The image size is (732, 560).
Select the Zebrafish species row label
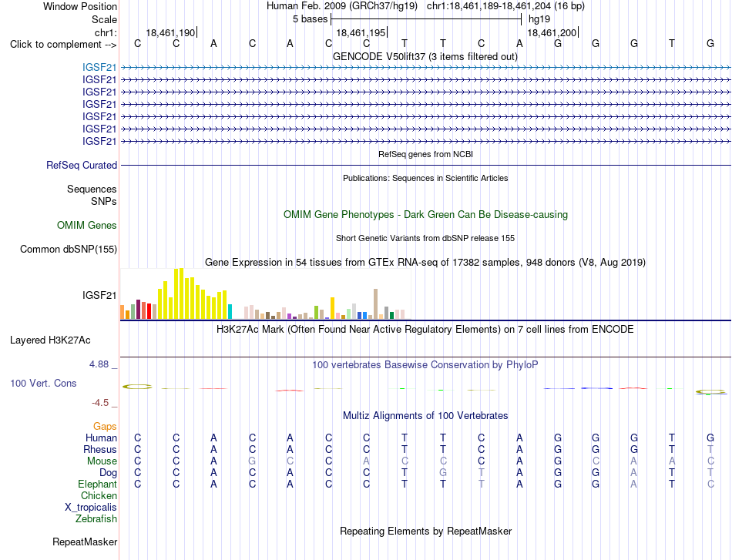pos(96,518)
